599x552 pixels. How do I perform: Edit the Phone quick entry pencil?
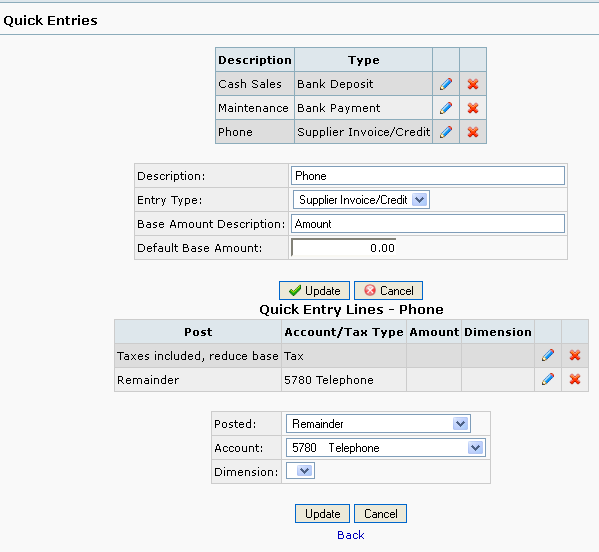(446, 132)
